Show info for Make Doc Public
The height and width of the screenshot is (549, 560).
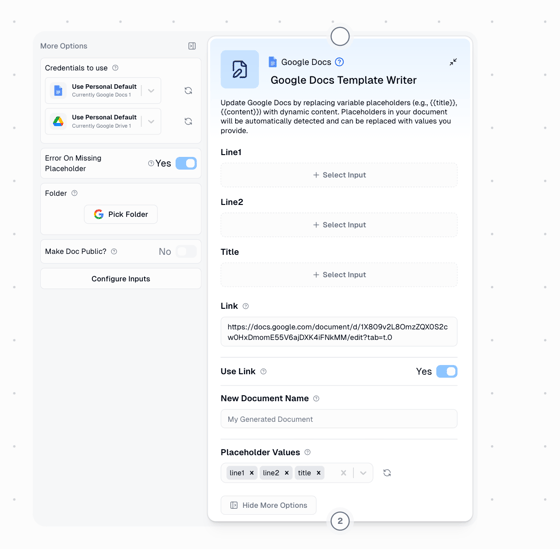(114, 251)
